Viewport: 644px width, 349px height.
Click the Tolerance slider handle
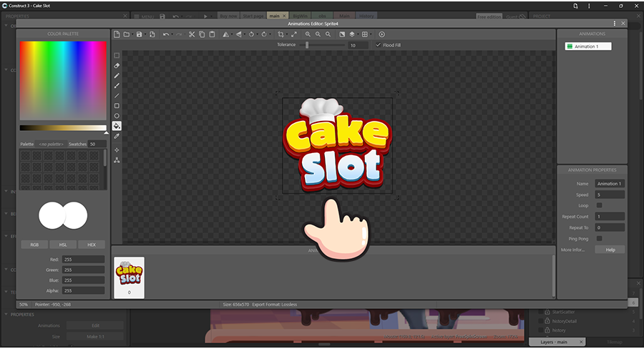click(307, 45)
